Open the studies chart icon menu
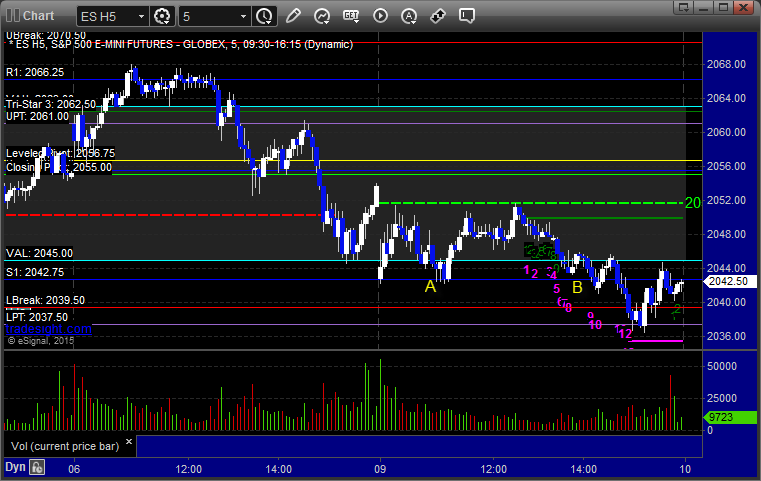The image size is (761, 481). pos(322,16)
